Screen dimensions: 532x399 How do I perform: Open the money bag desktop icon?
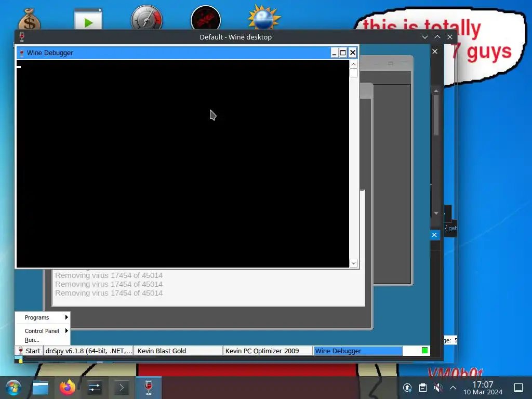(30, 19)
